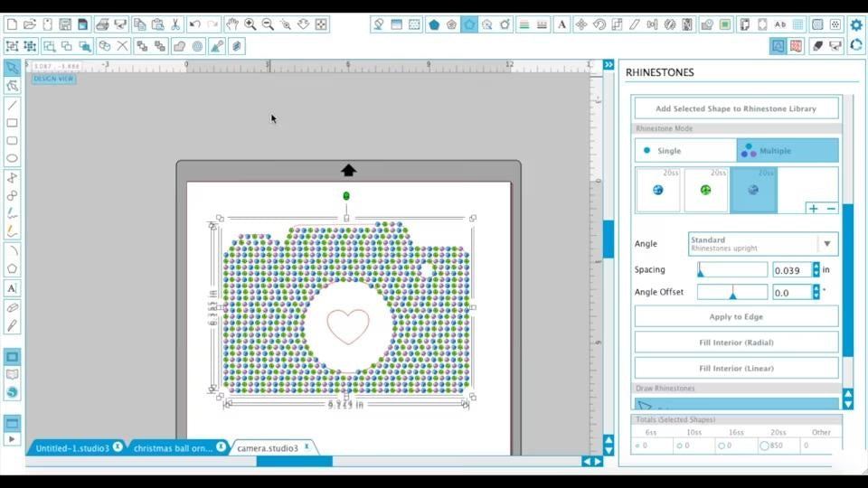Viewport: 868px width, 488px height.
Task: Choose the Line drawing tool
Action: click(12, 105)
